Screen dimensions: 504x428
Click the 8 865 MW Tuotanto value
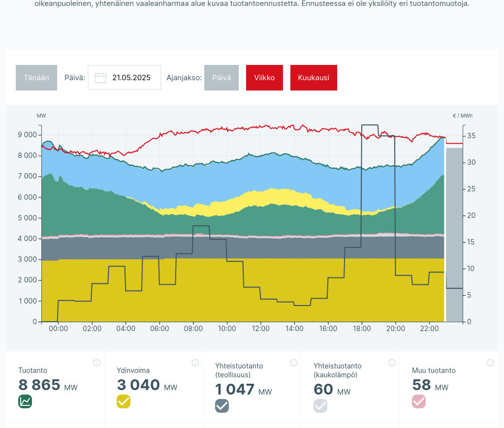pyautogui.click(x=39, y=385)
